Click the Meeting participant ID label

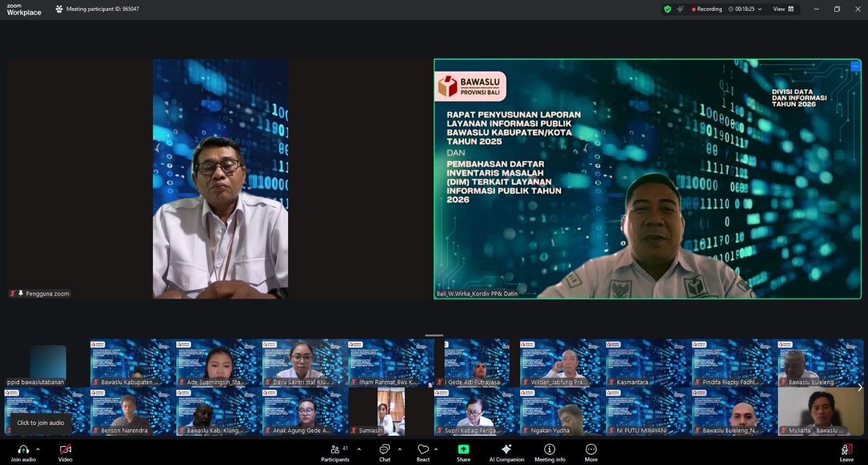[x=103, y=9]
